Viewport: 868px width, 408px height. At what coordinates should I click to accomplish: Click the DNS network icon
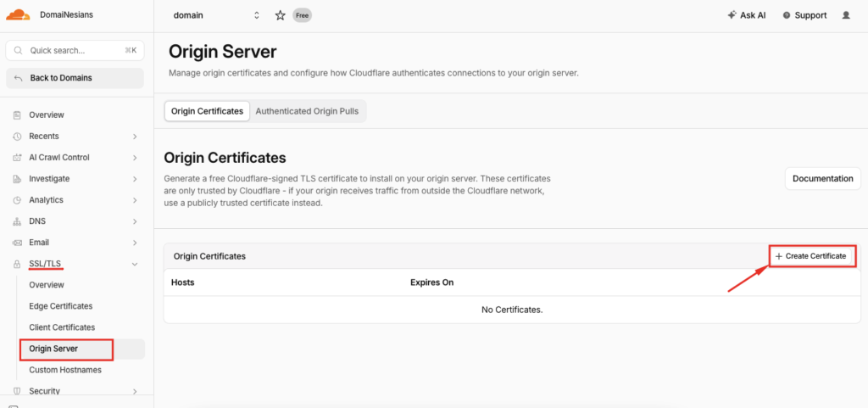[17, 221]
